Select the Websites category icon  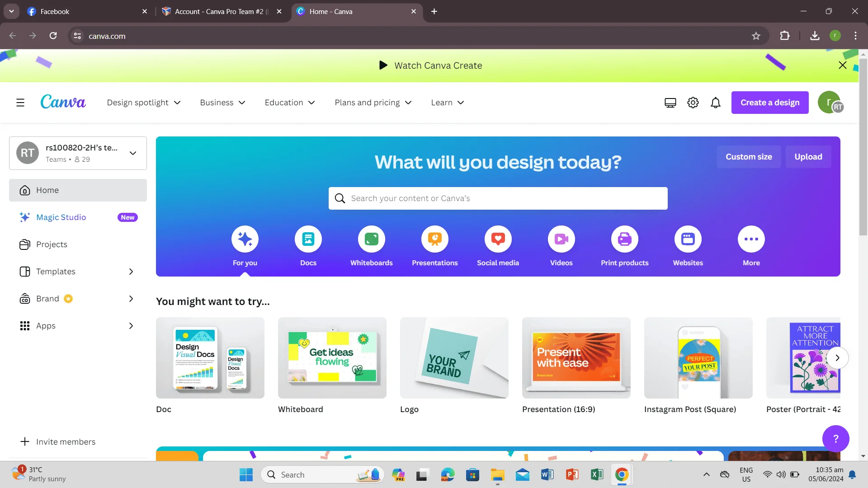coord(688,239)
